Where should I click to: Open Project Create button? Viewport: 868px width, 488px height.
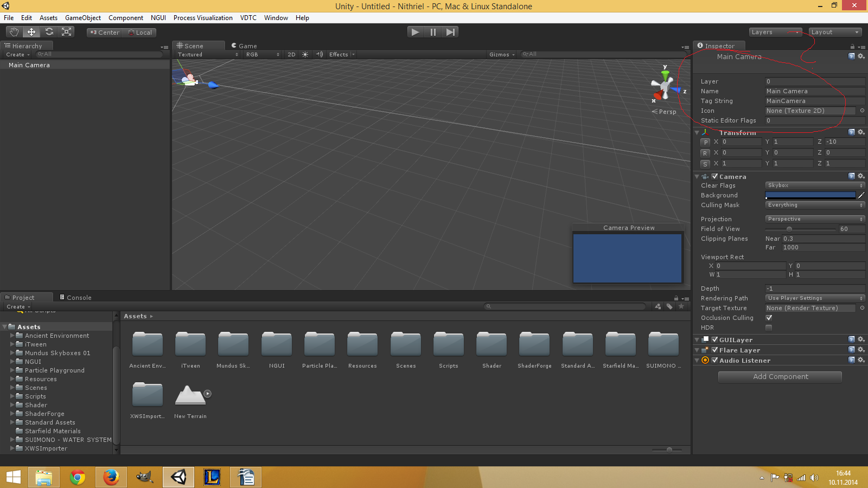tap(18, 307)
